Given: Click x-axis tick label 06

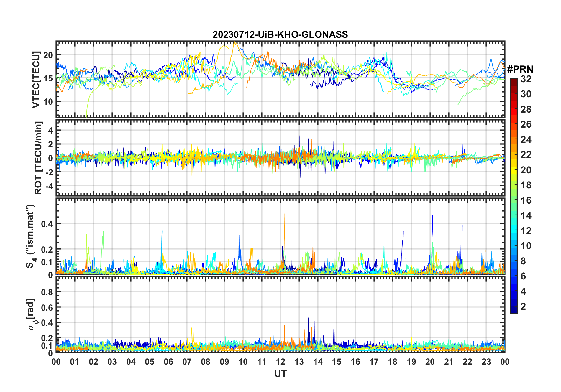Looking at the screenshot, I should coord(168,362).
